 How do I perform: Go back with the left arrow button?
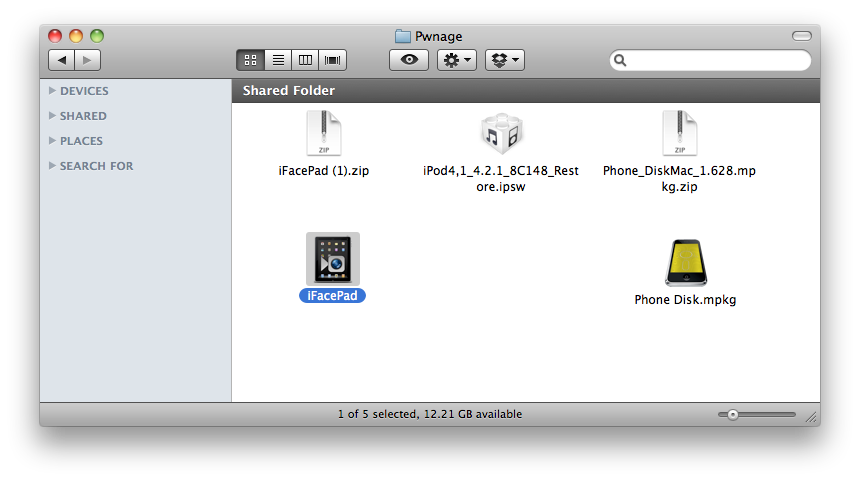(62, 60)
